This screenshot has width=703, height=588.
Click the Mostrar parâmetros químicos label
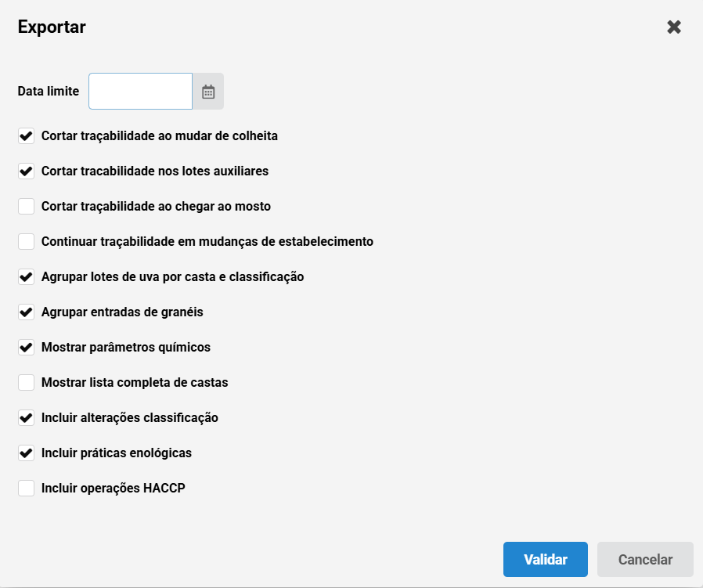(126, 347)
